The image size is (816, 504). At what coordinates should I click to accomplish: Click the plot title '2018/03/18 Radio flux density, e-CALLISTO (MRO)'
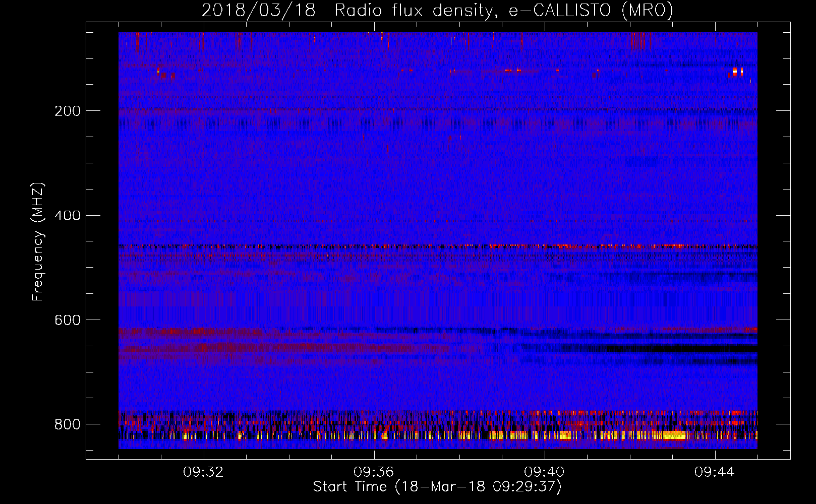437,10
